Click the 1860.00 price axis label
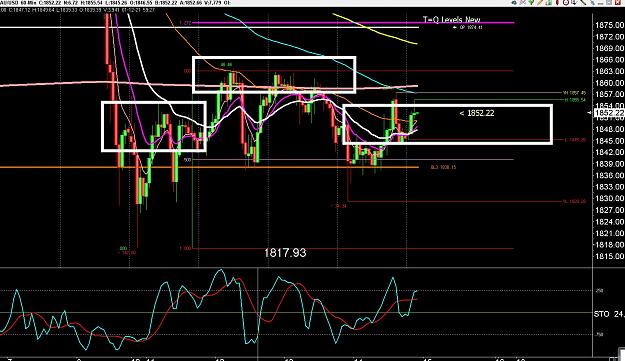 609,83
